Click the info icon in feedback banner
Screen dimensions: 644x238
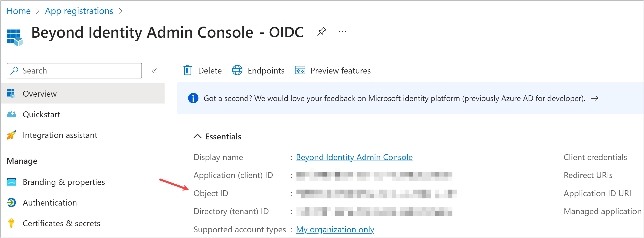(x=193, y=98)
